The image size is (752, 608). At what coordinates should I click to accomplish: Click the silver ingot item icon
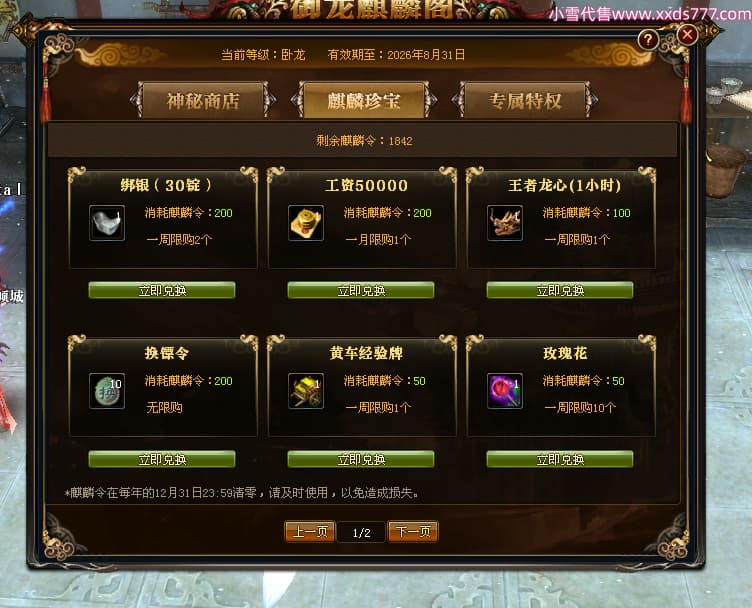click(107, 223)
